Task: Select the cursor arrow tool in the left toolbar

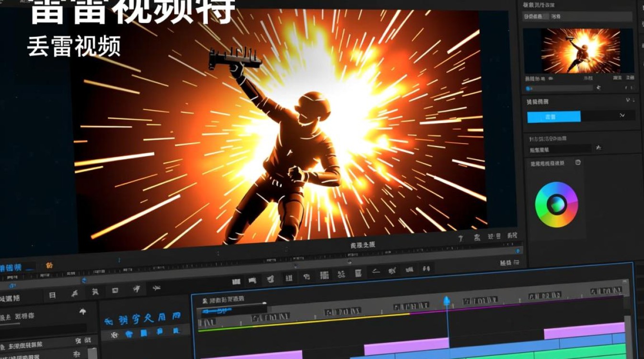Action: [x=137, y=288]
